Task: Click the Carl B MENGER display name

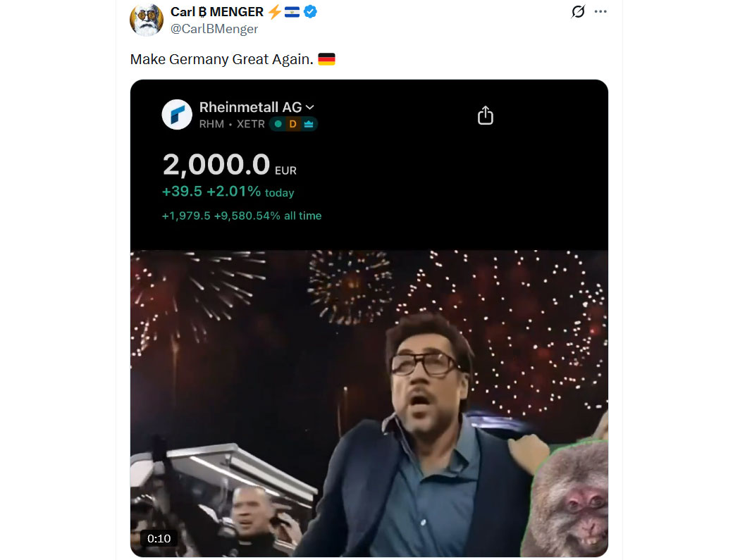Action: pos(217,12)
